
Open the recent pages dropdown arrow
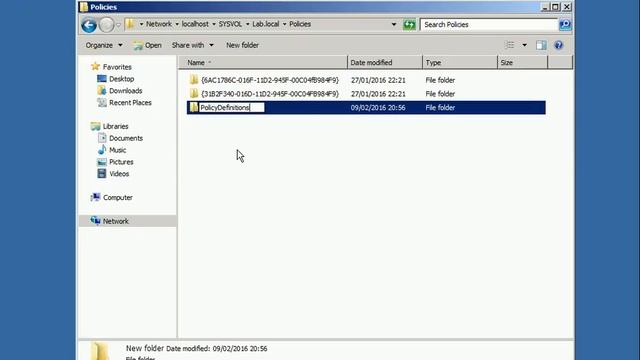coord(118,25)
